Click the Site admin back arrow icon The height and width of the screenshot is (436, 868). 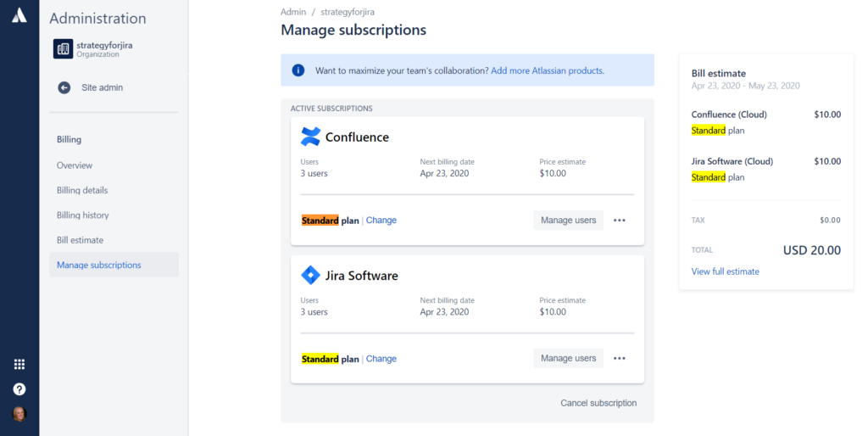click(x=64, y=87)
